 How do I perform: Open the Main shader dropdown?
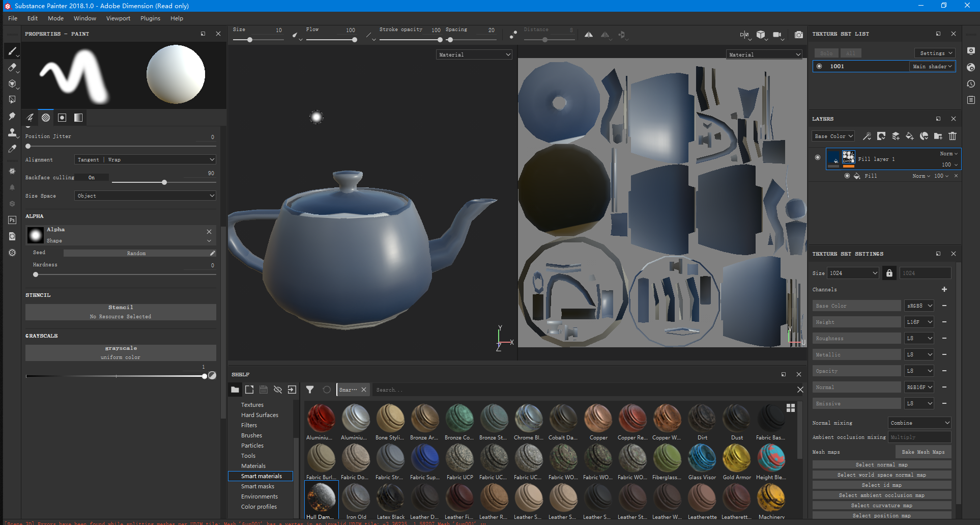pos(932,66)
